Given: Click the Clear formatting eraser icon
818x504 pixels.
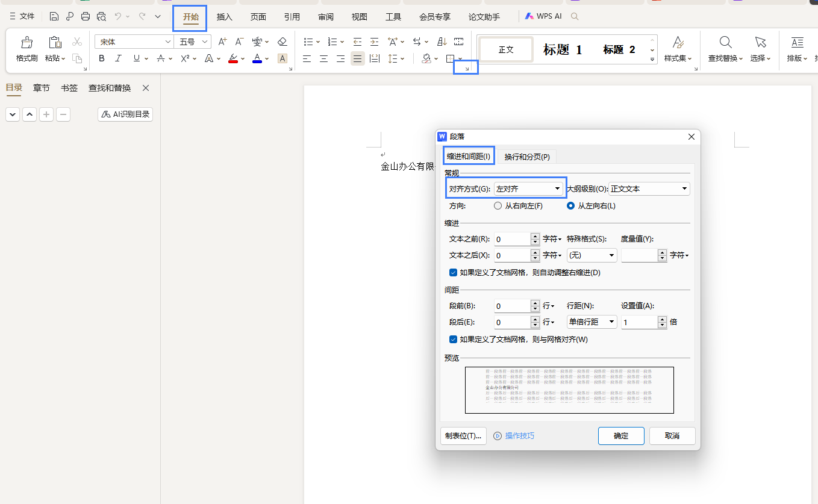Looking at the screenshot, I should tap(282, 42).
